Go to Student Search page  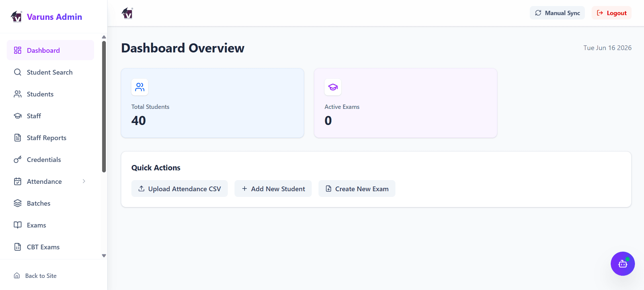50,72
